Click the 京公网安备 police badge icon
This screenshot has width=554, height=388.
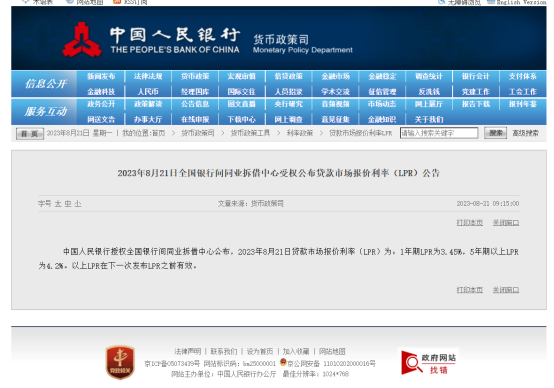click(x=283, y=362)
